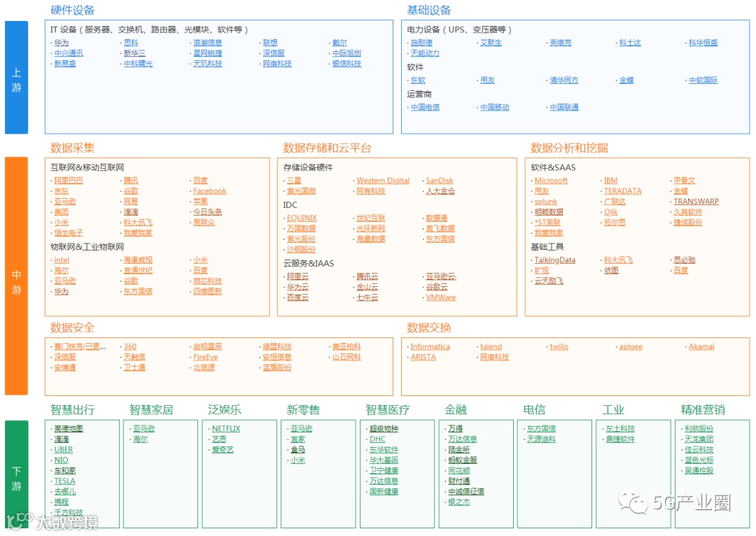
Task: Open the SanDisk link
Action: pyautogui.click(x=439, y=181)
